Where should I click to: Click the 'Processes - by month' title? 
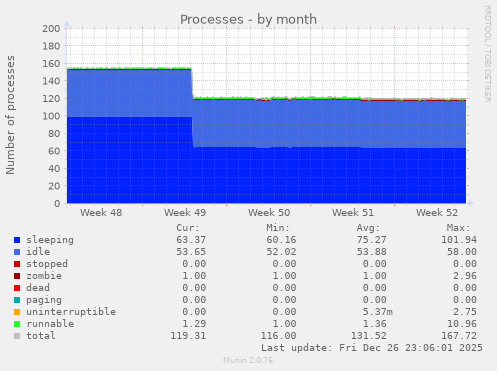pyautogui.click(x=248, y=20)
